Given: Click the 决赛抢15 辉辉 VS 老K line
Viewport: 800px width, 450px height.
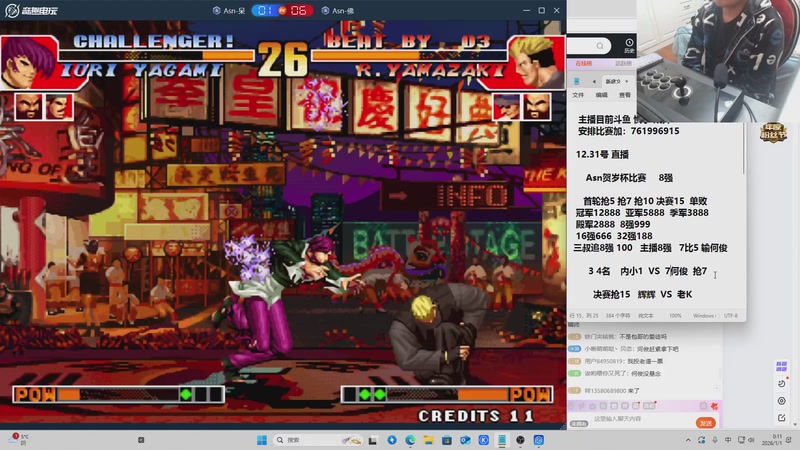Looking at the screenshot, I should point(642,294).
